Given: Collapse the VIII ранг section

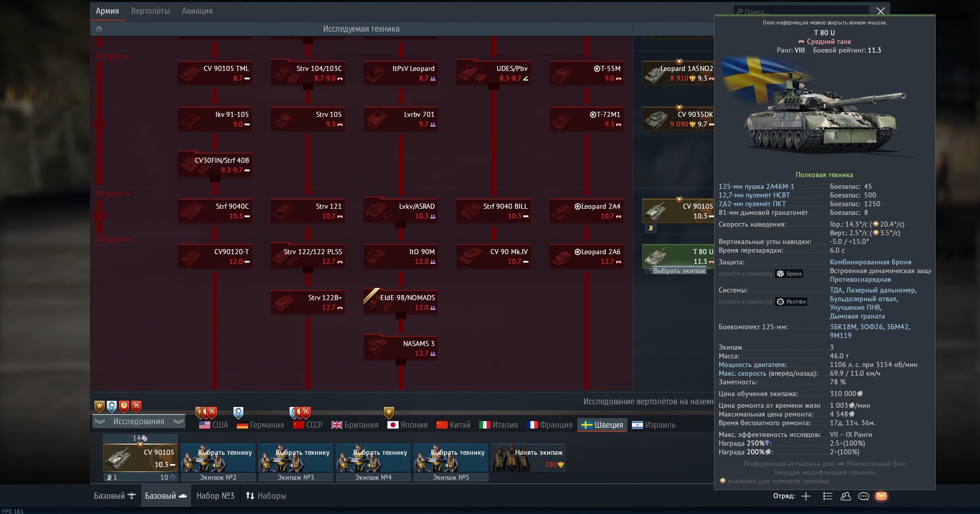Looking at the screenshot, I should [114, 239].
